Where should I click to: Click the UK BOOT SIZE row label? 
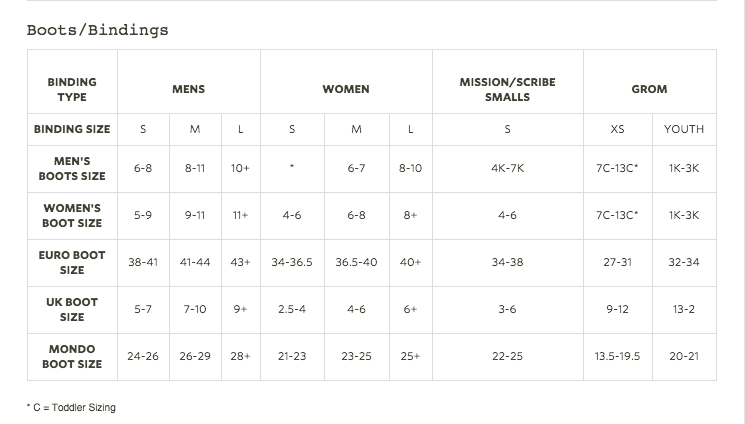(72, 309)
